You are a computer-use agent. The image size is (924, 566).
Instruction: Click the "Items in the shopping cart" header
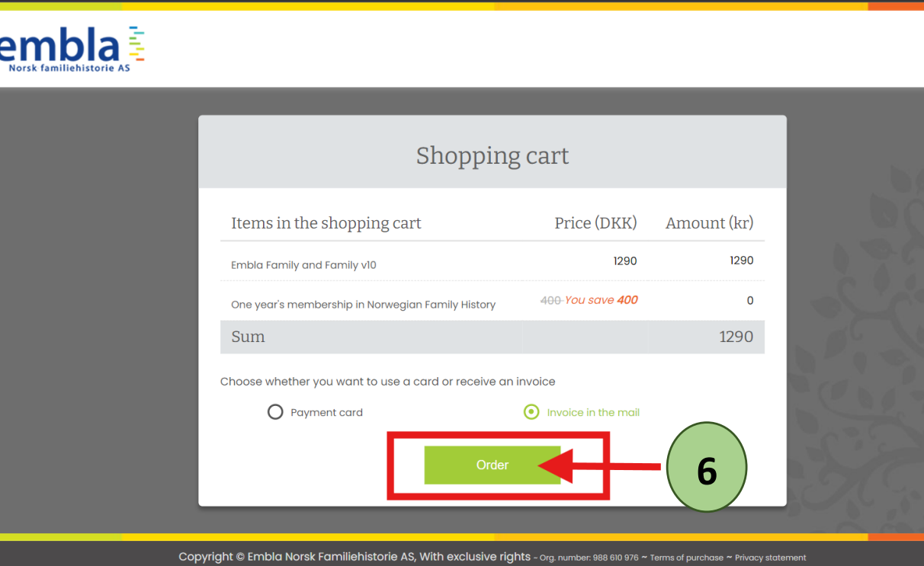pyautogui.click(x=326, y=223)
